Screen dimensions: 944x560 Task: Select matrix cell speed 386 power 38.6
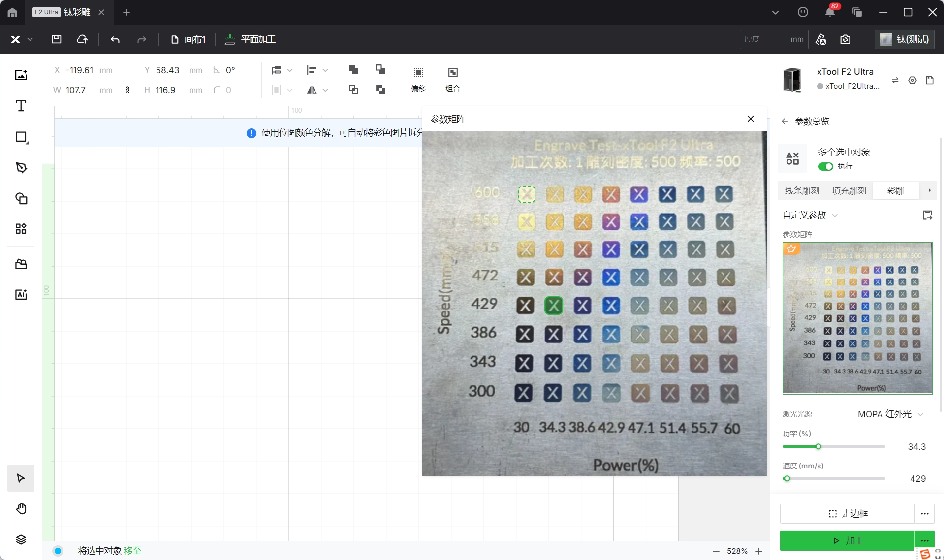tap(582, 335)
